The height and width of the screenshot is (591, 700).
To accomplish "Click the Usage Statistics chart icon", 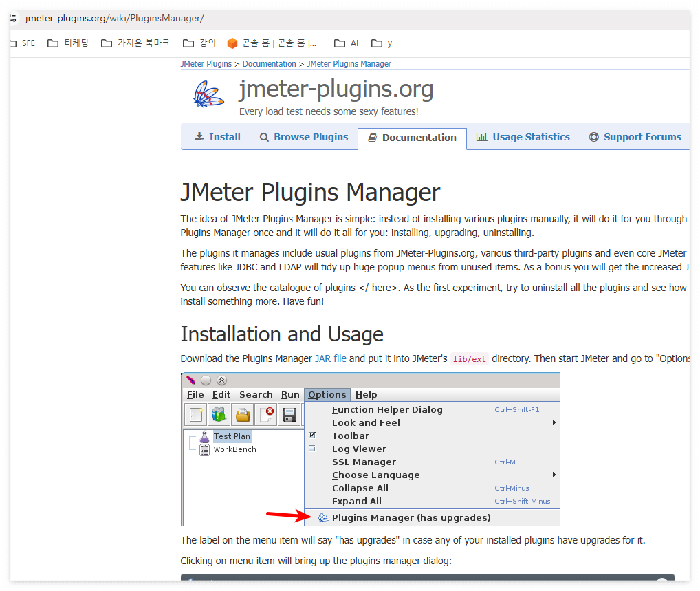I will (x=482, y=137).
